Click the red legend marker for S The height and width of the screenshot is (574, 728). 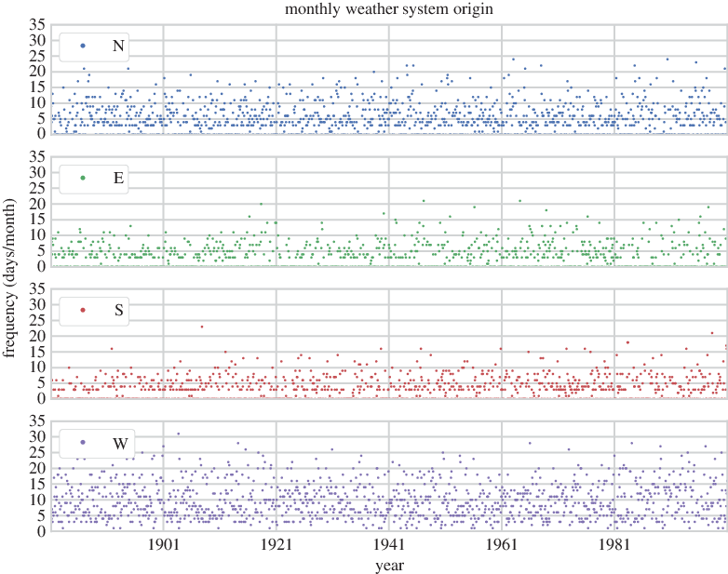click(83, 310)
